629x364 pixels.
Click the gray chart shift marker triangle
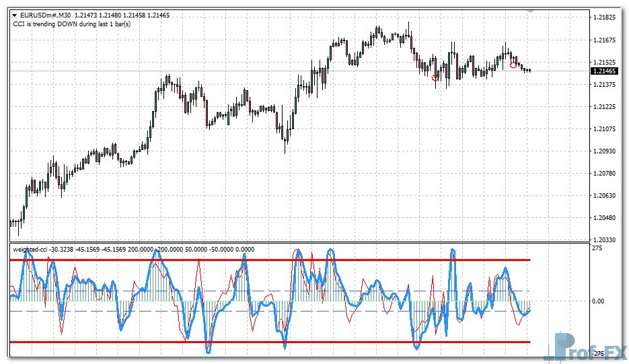pyautogui.click(x=530, y=11)
